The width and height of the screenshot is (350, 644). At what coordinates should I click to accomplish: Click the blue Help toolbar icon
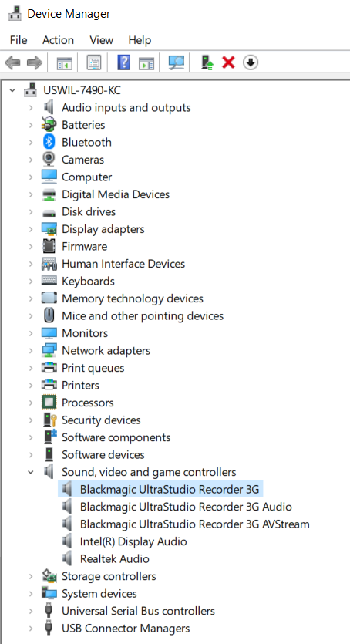tap(123, 62)
